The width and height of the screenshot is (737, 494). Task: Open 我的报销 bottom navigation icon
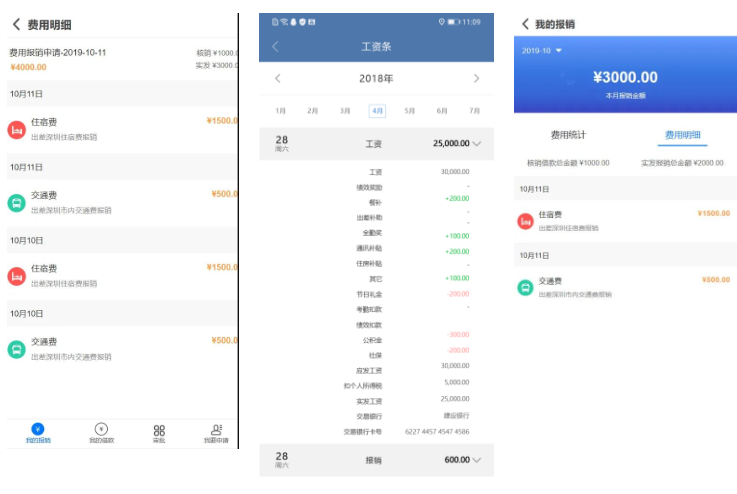pyautogui.click(x=38, y=432)
